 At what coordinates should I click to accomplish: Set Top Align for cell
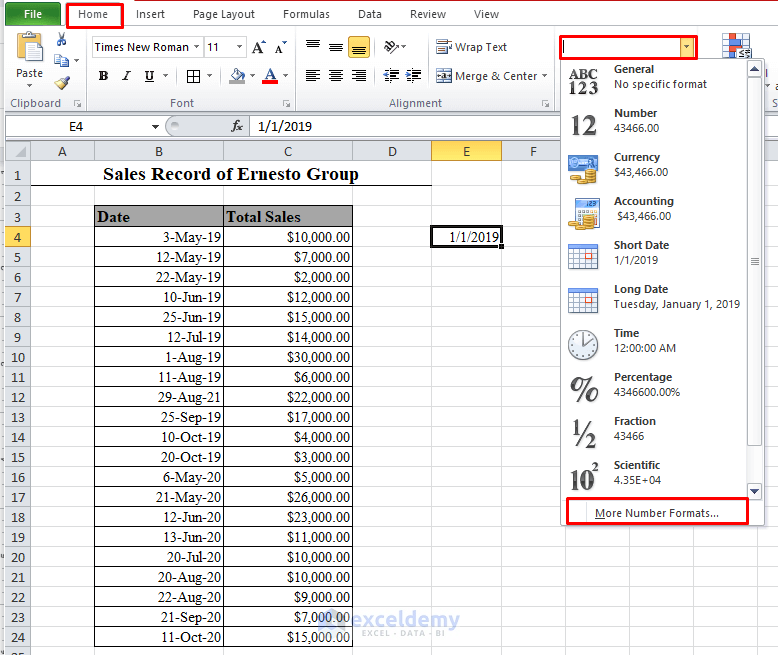(313, 48)
